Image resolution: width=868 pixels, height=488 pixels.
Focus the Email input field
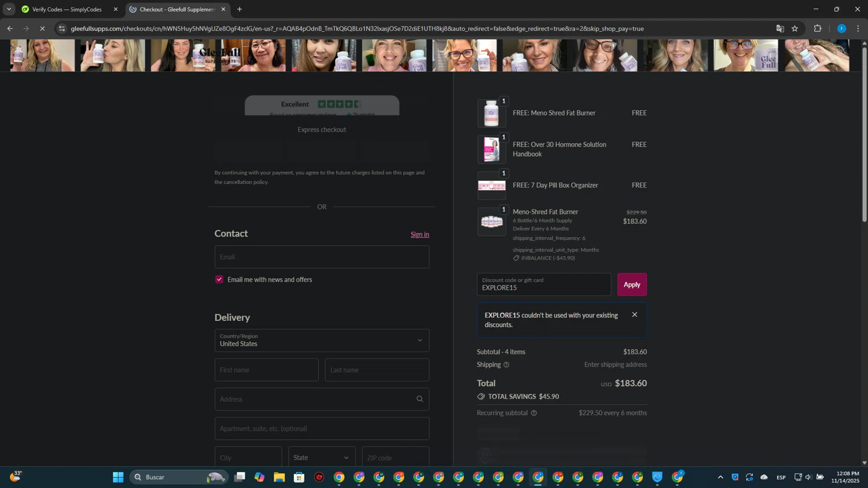point(322,257)
